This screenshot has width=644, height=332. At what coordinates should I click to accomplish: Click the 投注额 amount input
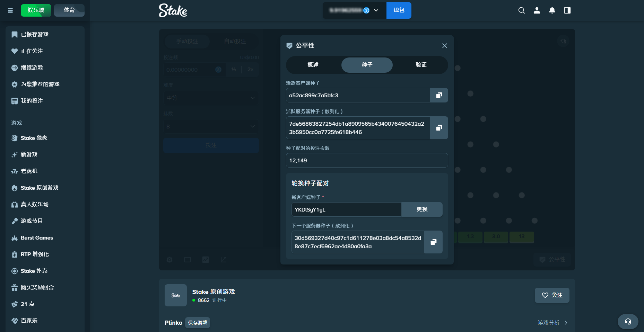click(x=194, y=70)
